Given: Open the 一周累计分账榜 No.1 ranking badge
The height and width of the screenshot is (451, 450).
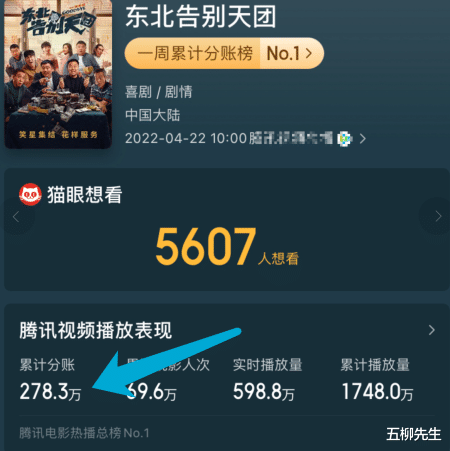Looking at the screenshot, I should click(224, 53).
